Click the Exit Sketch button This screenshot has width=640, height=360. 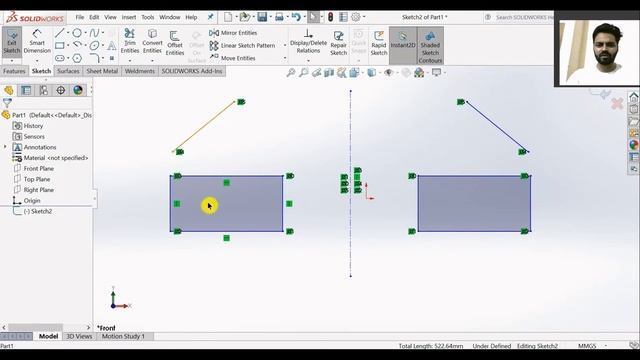[x=12, y=42]
